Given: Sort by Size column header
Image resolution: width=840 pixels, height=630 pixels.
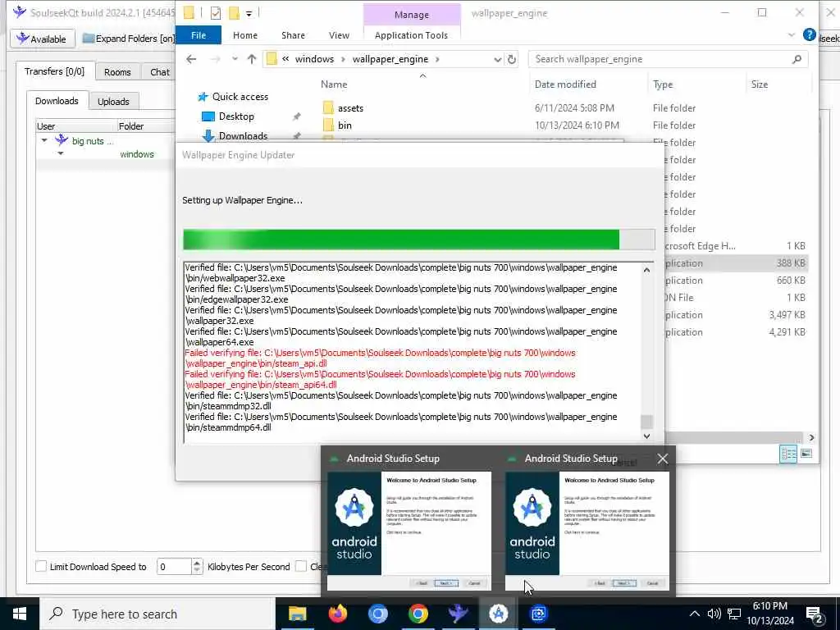Looking at the screenshot, I should click(759, 84).
